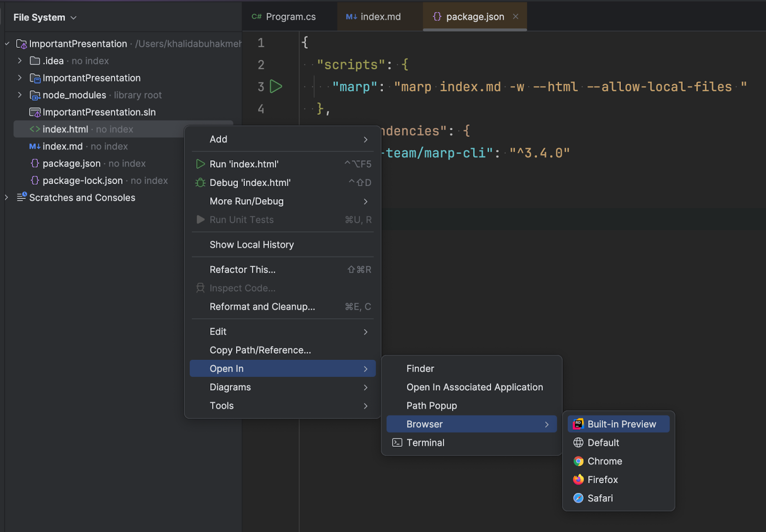Click the Scratches and Consoles icon
Viewport: 766px width, 532px height.
pyautogui.click(x=22, y=197)
